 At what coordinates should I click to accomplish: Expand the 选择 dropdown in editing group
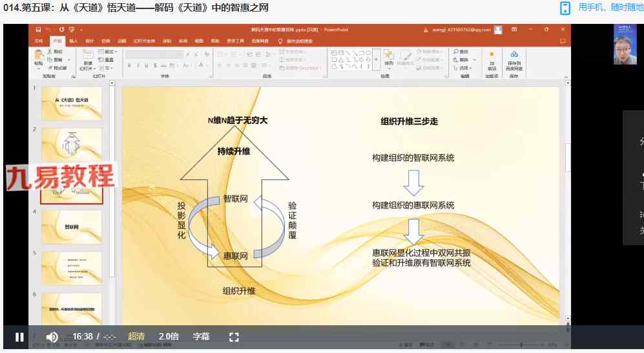pyautogui.click(x=466, y=68)
